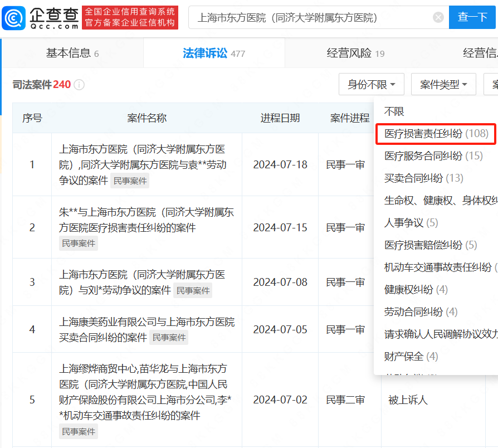Open the 案件类型 filter dropdown
Viewport: 498px width, 448px height.
pyautogui.click(x=443, y=84)
